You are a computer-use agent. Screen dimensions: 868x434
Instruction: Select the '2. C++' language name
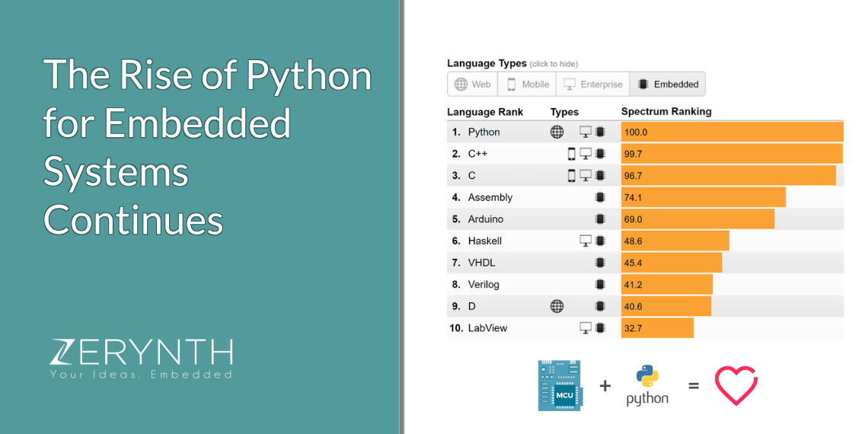tap(470, 154)
